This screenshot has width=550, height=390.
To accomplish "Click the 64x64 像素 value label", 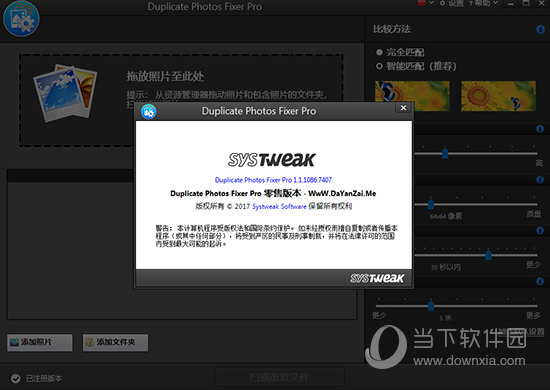I will (446, 216).
